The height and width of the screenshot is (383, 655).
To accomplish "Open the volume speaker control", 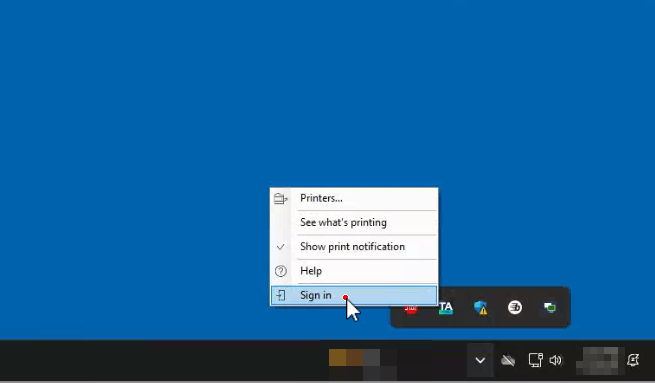I will coord(556,360).
